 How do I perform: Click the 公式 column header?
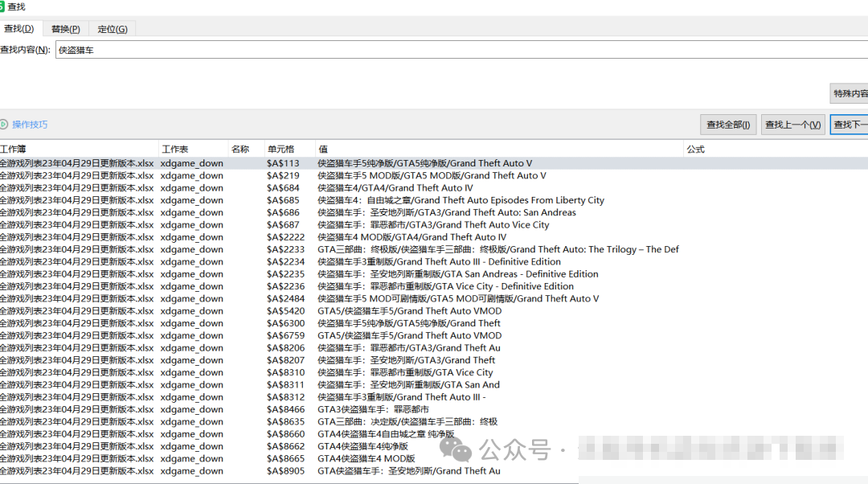coord(776,149)
